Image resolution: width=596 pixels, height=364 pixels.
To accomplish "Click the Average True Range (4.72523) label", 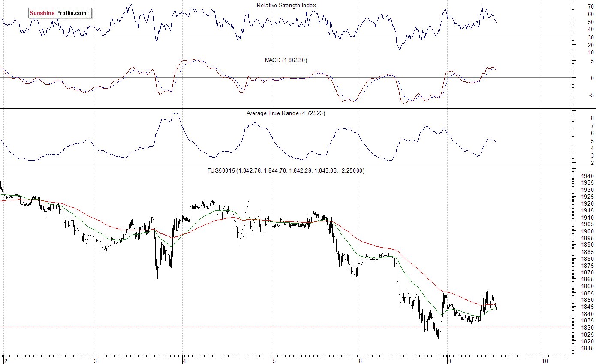I will (286, 113).
